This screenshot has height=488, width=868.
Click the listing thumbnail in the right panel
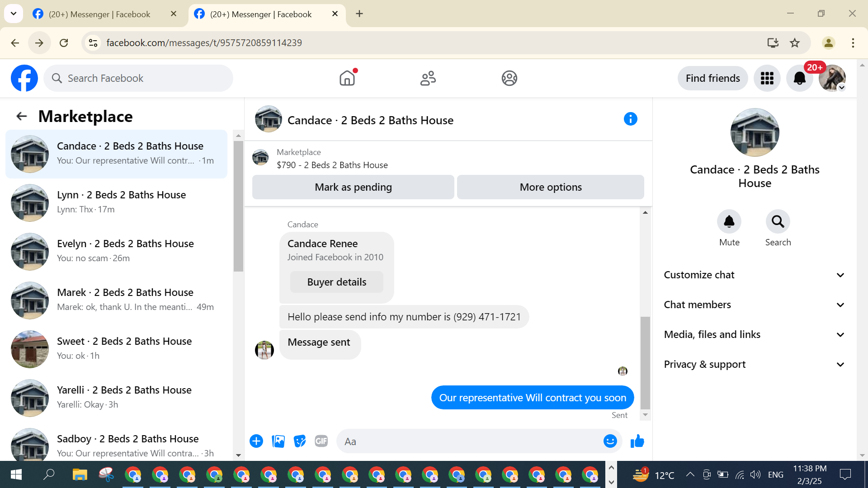755,132
